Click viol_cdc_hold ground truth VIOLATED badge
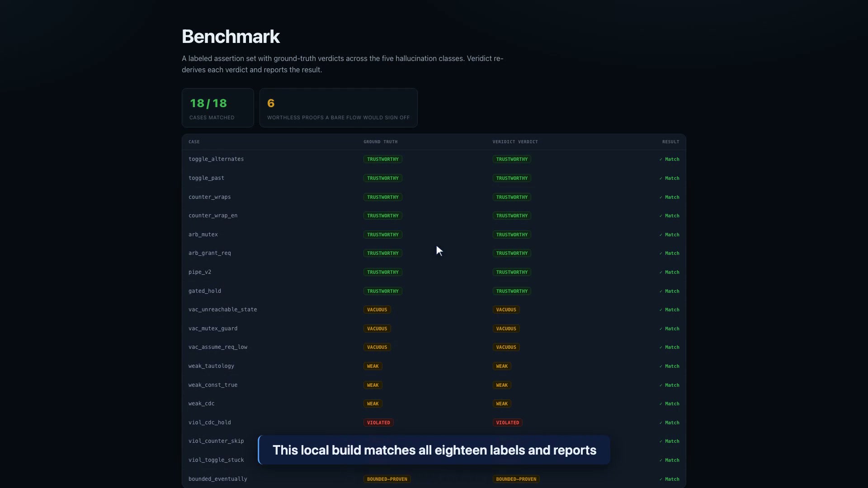 tap(378, 422)
